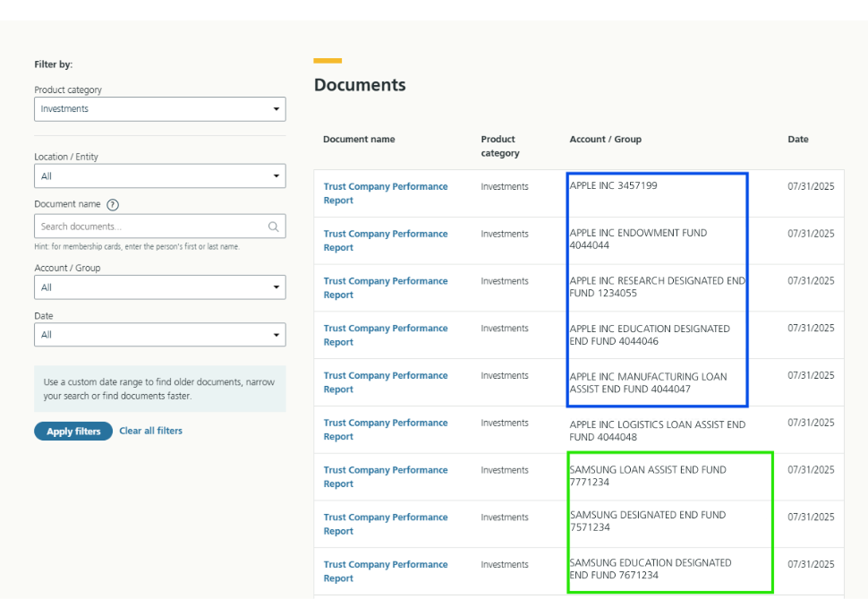Select SAMSUNG EDUCATION DESIGNATED END FUND 7671234 cell
This screenshot has width=868, height=599.
[651, 569]
